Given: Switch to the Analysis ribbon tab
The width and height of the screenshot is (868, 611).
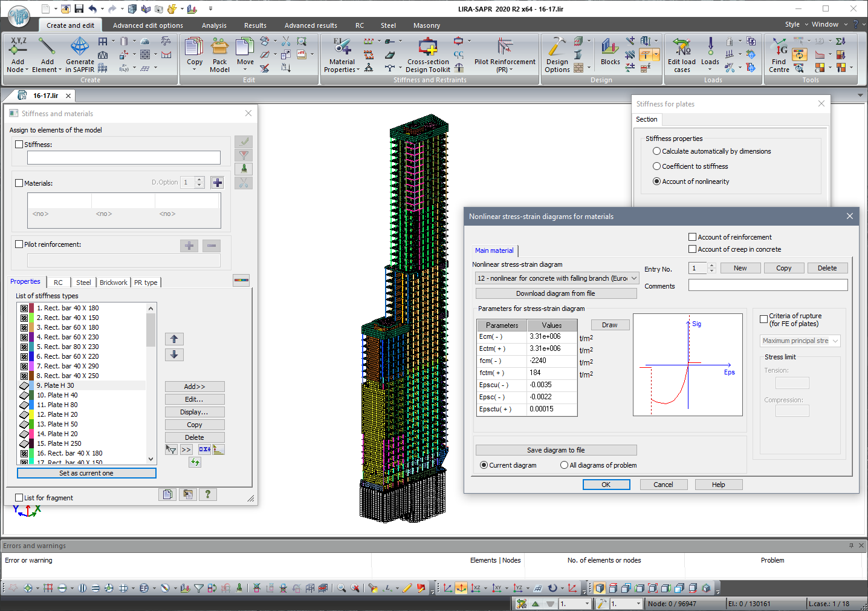Looking at the screenshot, I should pyautogui.click(x=214, y=25).
